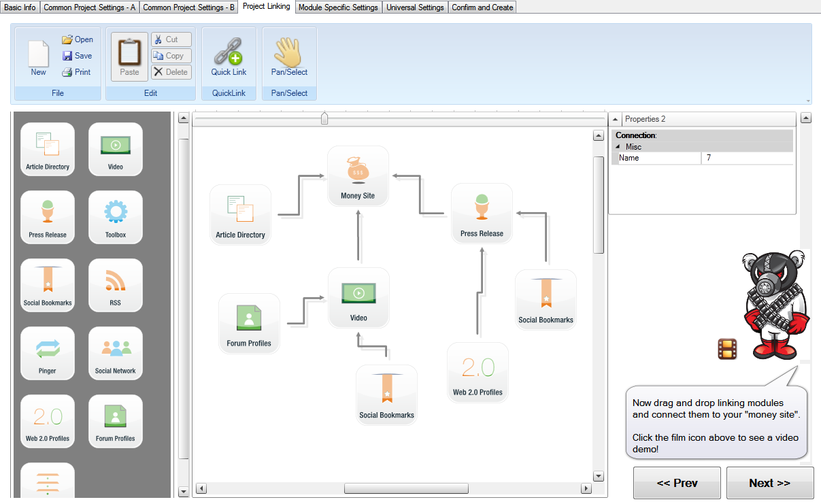Select the Press Release node on the diagram canvas

482,214
